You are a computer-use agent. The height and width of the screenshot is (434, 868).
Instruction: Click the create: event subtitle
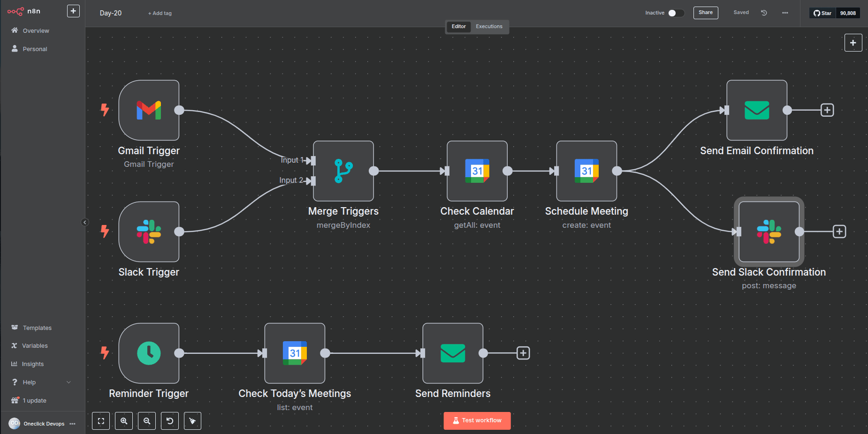tap(586, 225)
